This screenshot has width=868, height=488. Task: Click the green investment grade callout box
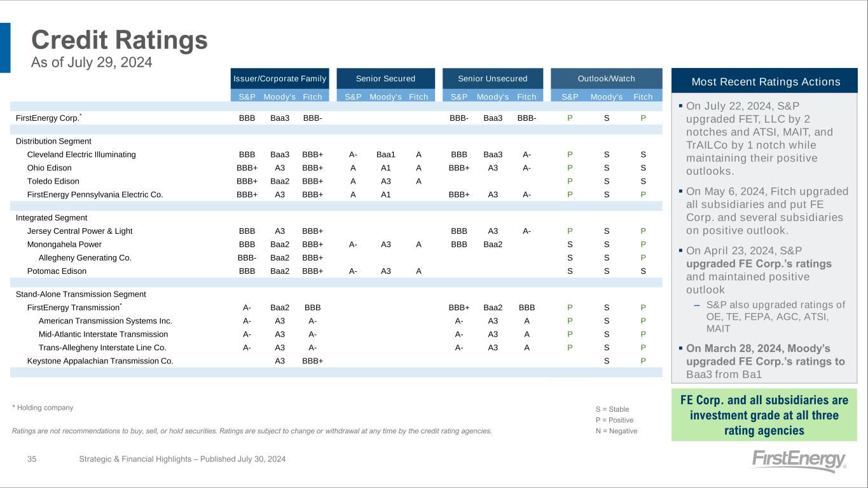click(764, 416)
